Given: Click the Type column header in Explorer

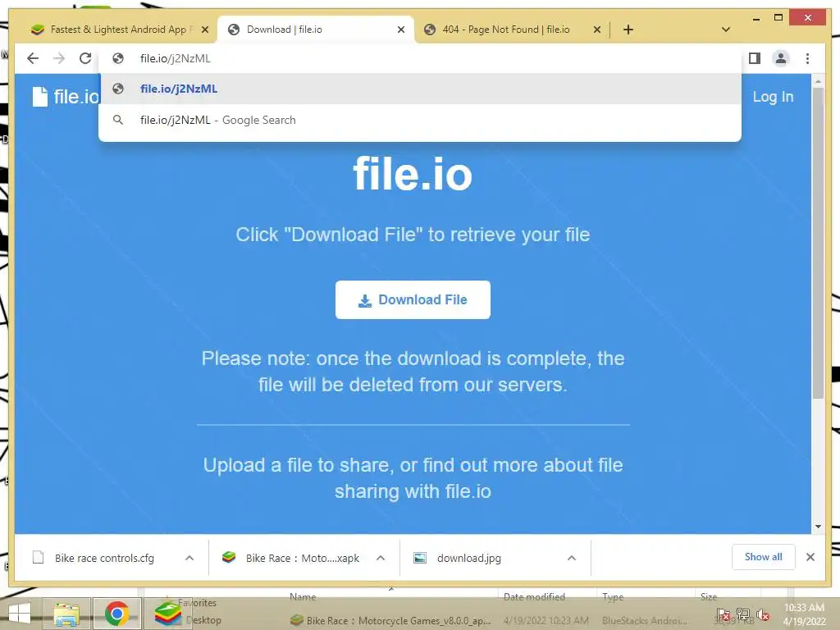Looking at the screenshot, I should (613, 597).
